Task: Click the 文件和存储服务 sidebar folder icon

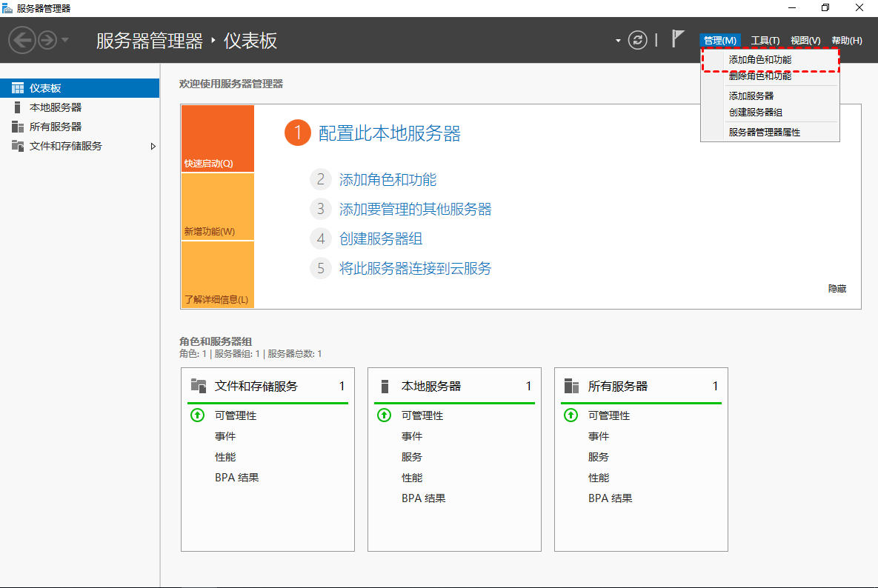Action: (x=18, y=146)
